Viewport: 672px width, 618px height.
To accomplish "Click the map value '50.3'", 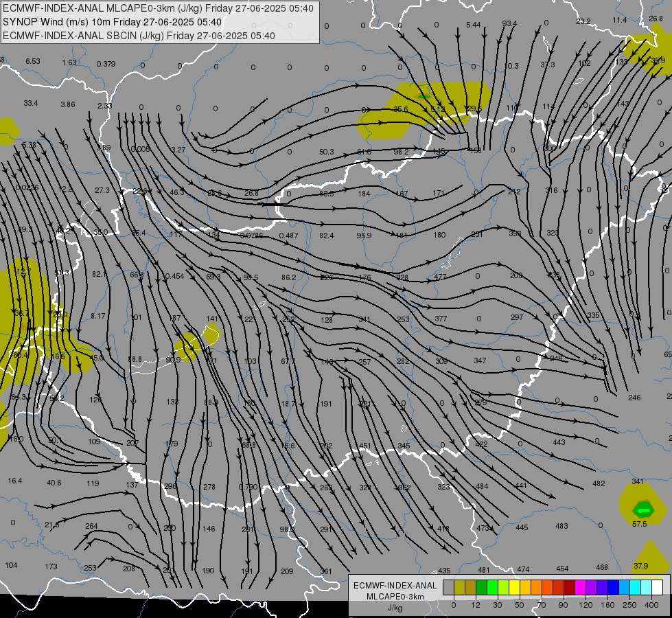I will 327,152.
